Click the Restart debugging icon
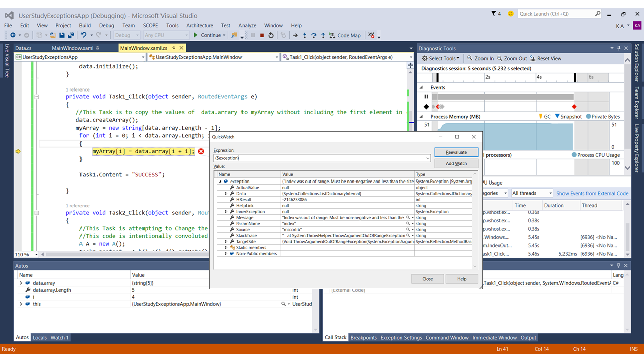 [271, 35]
